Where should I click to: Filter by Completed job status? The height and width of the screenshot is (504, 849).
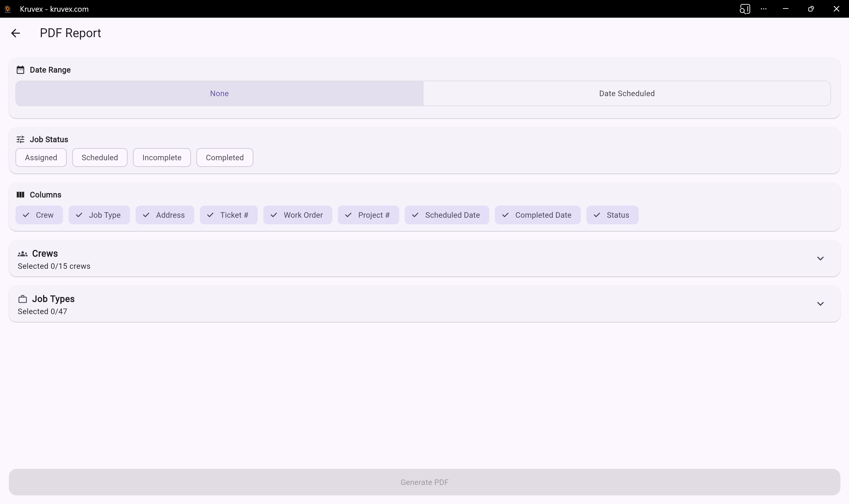[224, 158]
